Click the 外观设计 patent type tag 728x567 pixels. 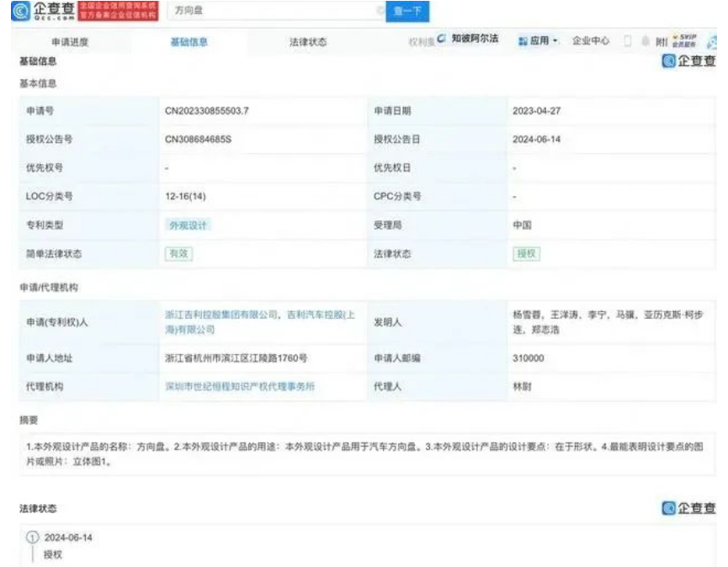(x=188, y=225)
